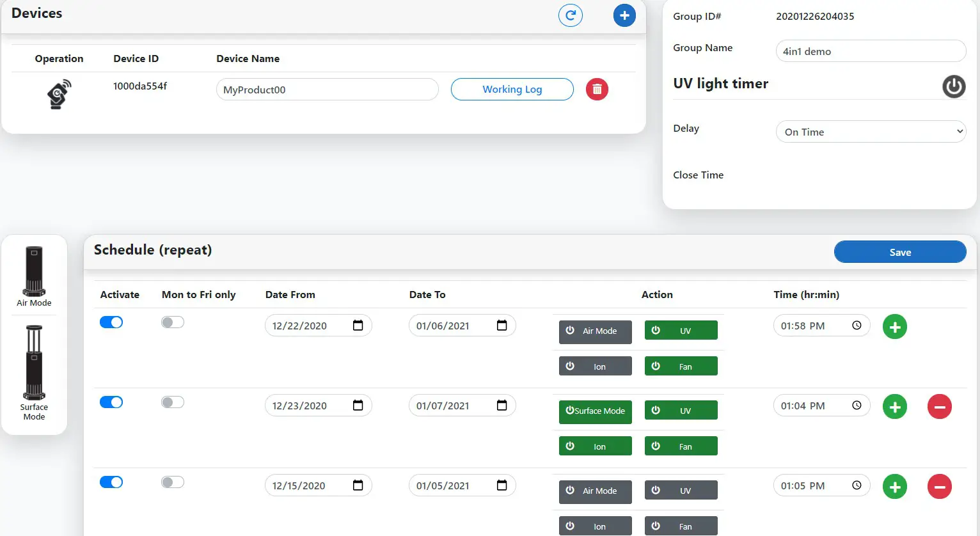Toggle UV action in the 01:04 PM row

[x=681, y=411]
